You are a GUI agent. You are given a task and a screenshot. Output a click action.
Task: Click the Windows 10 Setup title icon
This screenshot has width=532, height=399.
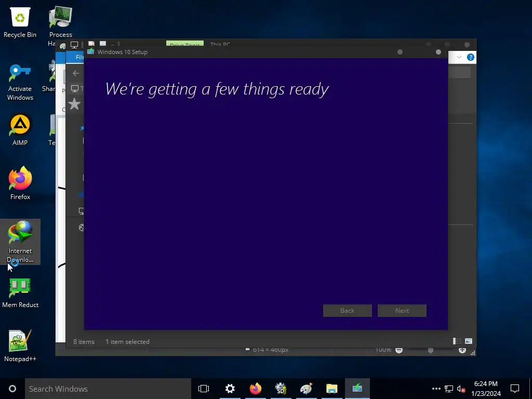tap(90, 51)
